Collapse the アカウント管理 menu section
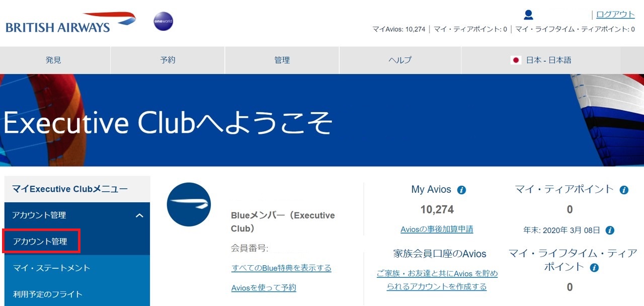 139,215
